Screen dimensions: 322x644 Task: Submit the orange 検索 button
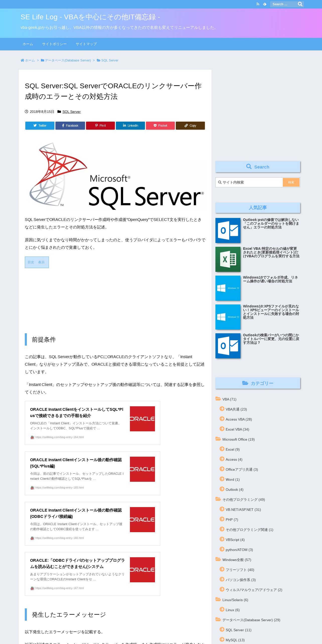[x=291, y=182]
